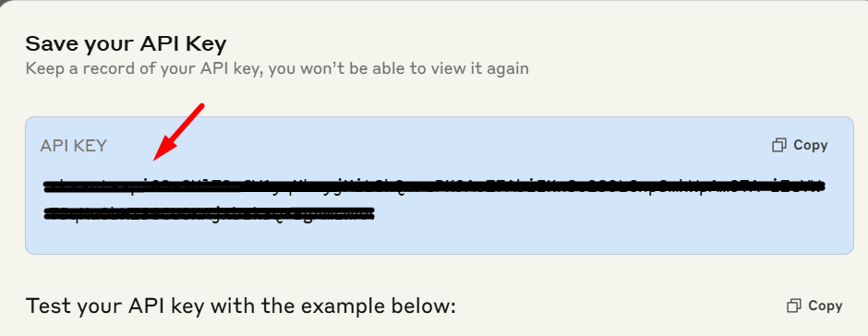Click the 'Test your API key with the example below' text
This screenshot has width=868, height=336.
pos(240,306)
